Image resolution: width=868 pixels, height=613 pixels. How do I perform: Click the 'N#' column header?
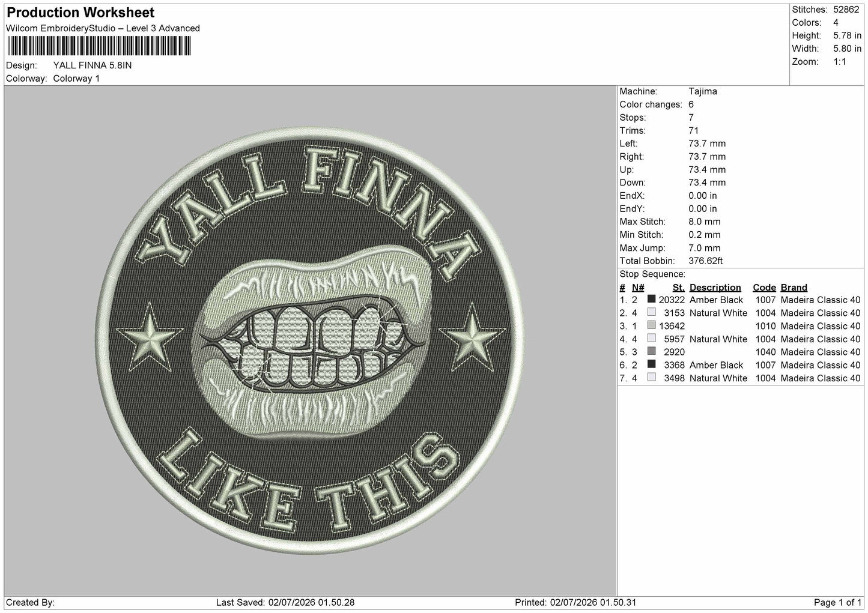coord(638,288)
